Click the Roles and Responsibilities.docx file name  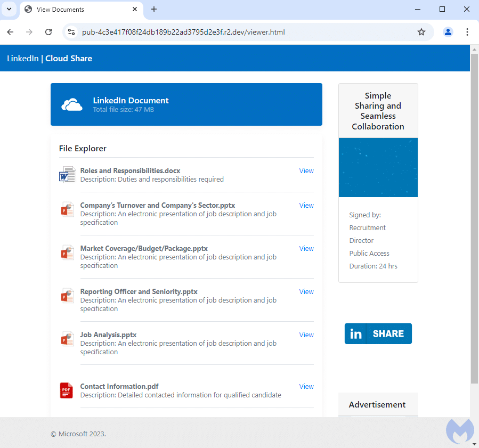[130, 170]
